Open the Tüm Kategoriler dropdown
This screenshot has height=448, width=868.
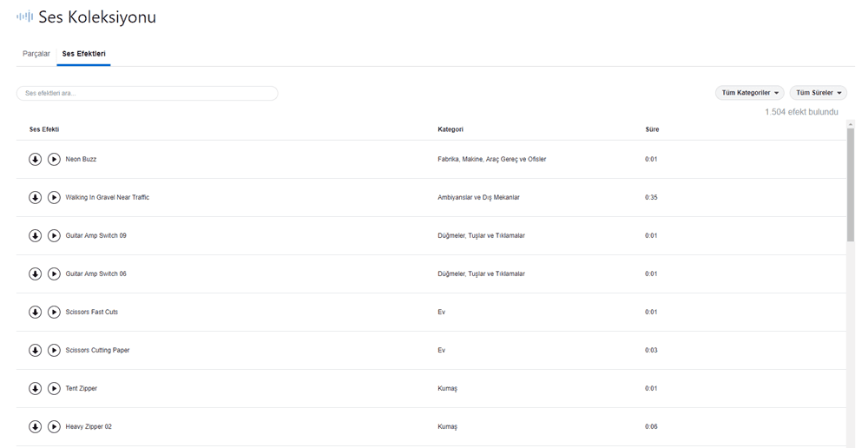[750, 93]
